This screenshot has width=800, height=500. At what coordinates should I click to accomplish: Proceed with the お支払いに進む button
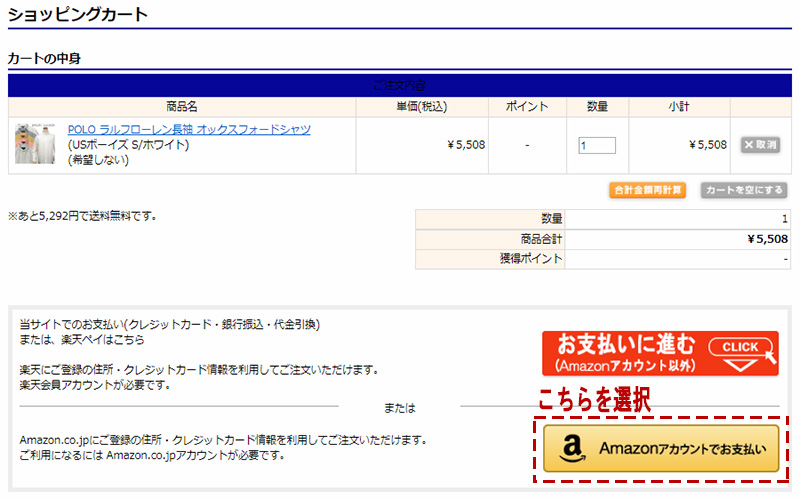660,353
